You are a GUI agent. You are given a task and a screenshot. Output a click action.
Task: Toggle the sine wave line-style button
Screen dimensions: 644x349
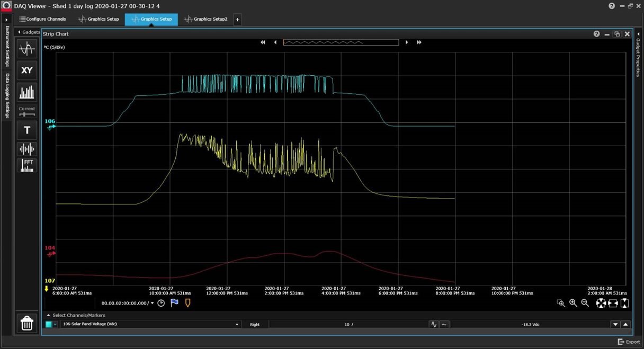coord(434,325)
